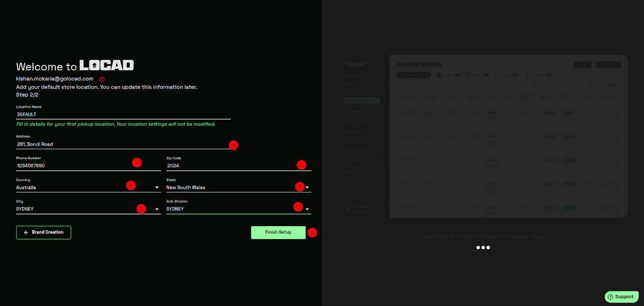Open the Support chat button
644x306 pixels.
pos(621,296)
